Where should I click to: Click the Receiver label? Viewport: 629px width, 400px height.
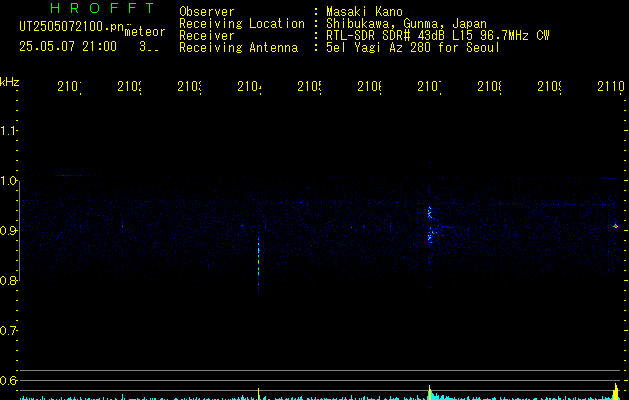[x=207, y=36]
